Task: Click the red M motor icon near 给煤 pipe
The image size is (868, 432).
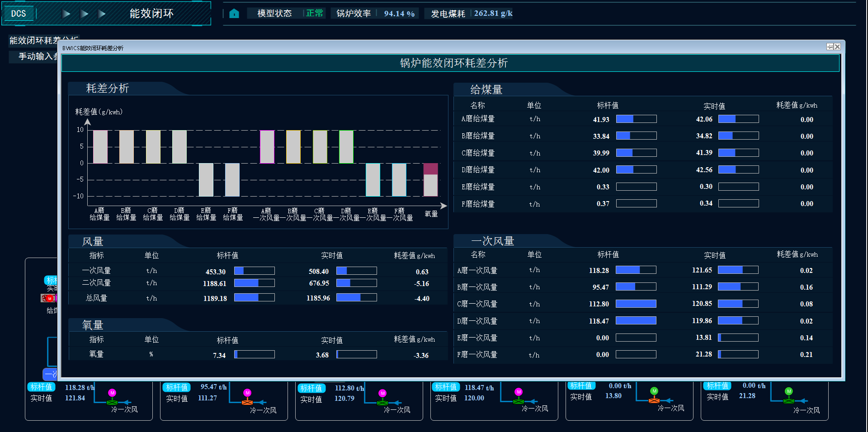Action: [x=50, y=298]
